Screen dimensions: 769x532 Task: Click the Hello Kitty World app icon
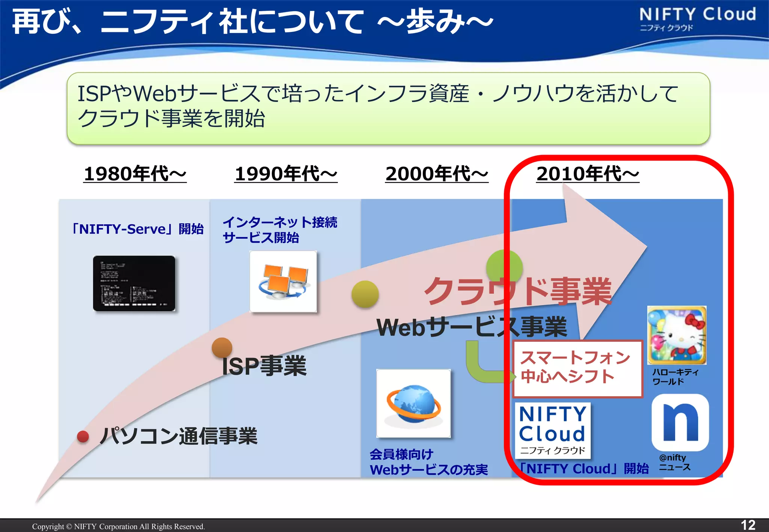(x=677, y=335)
